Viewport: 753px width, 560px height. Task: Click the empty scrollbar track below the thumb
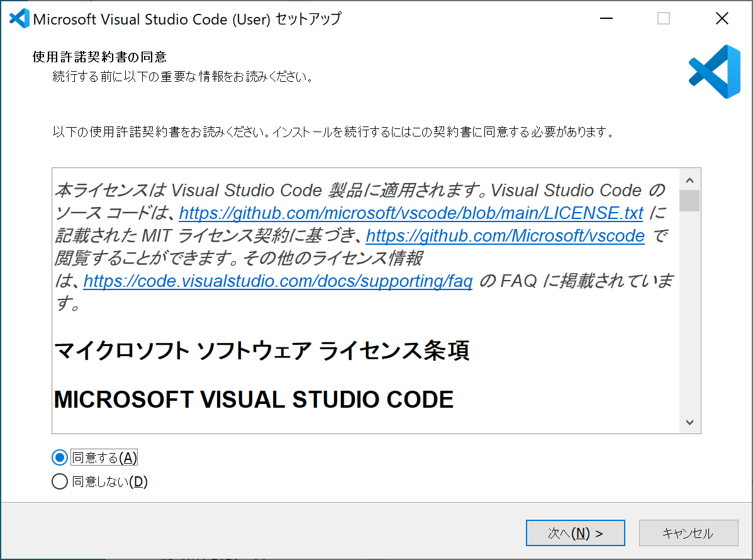coord(689,312)
